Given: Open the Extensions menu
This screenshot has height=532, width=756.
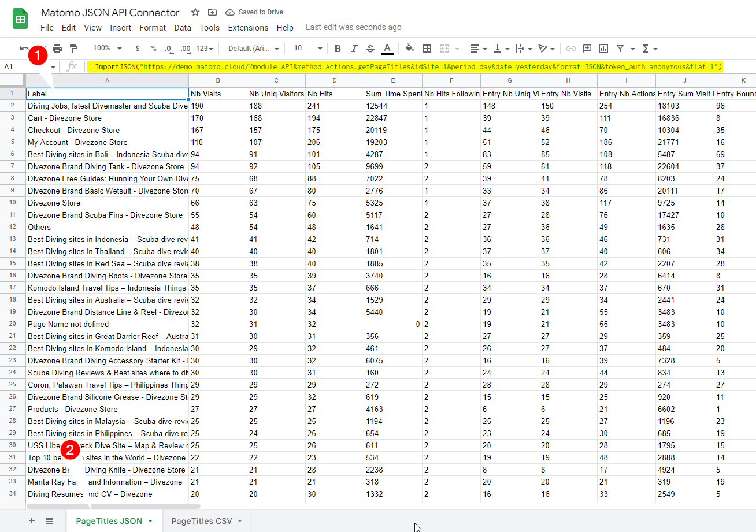Looking at the screenshot, I should (249, 28).
